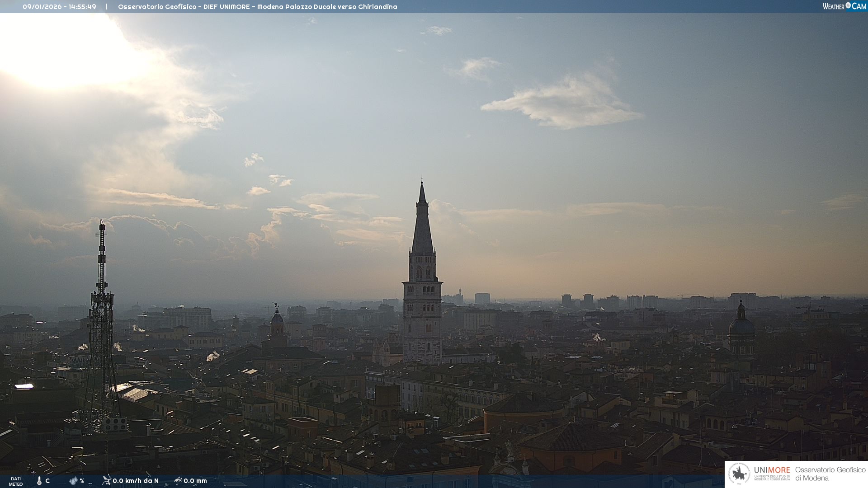Click the WeatherCam logo
868x488 pixels.
[844, 6]
